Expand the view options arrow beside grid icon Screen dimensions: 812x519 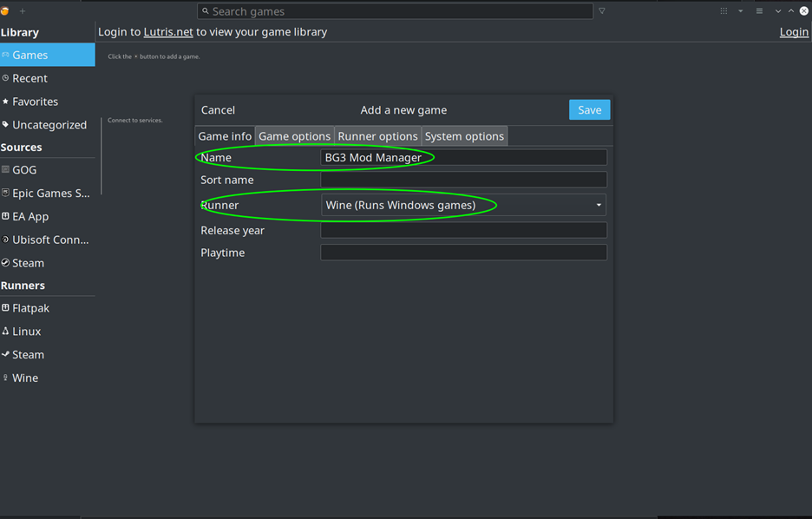coord(740,11)
